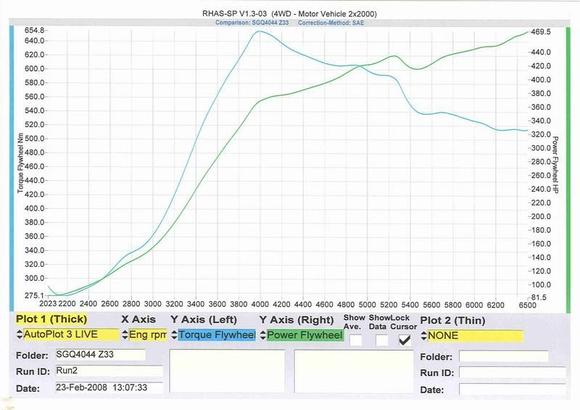Click the notes box under Y Axis (Right)
This screenshot has height=410, width=580.
coord(354,371)
